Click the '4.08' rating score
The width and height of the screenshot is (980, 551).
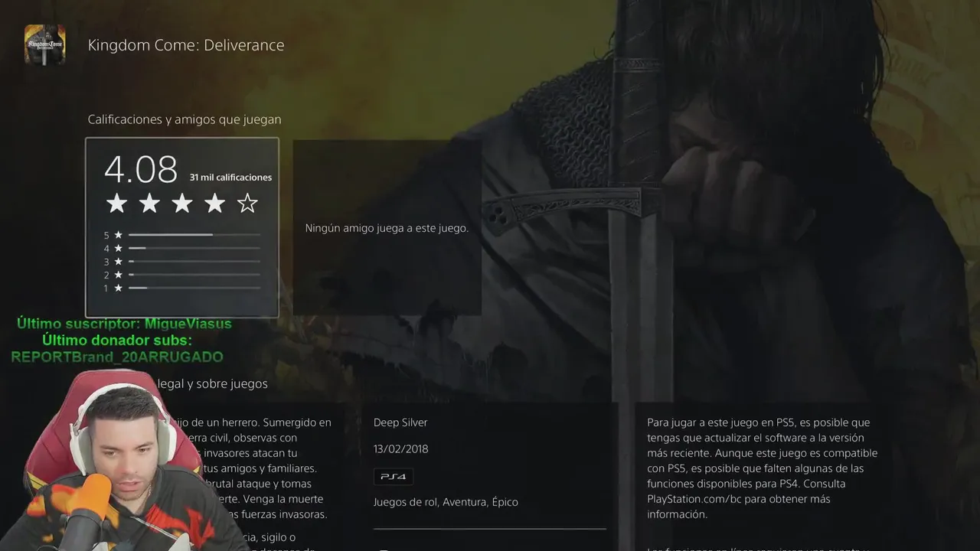(141, 170)
